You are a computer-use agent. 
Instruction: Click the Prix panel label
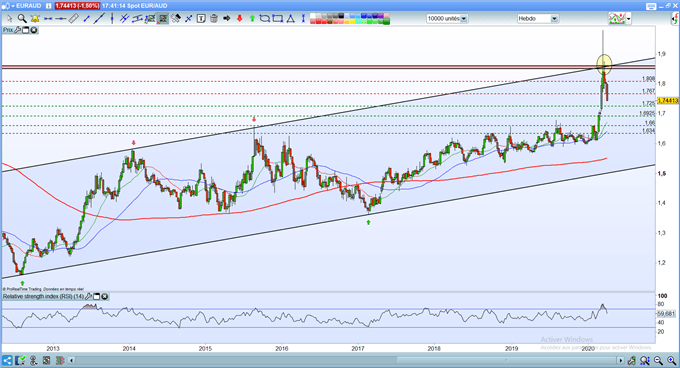pyautogui.click(x=8, y=30)
